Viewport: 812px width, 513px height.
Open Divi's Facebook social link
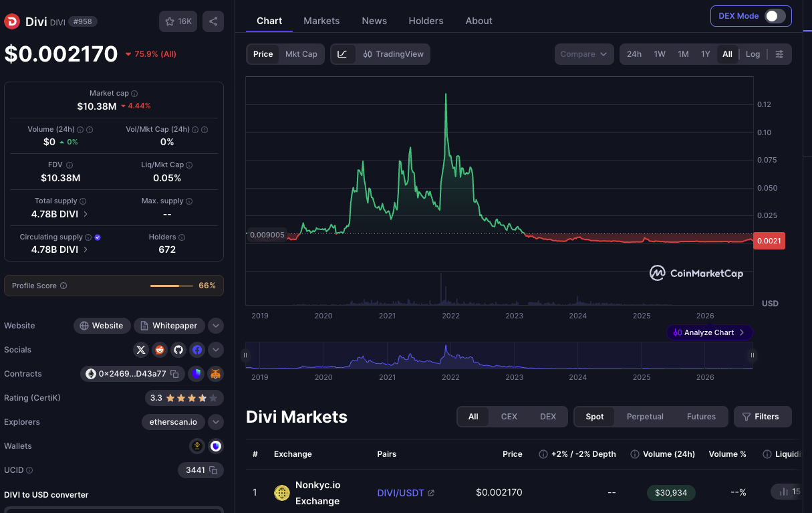pos(196,350)
